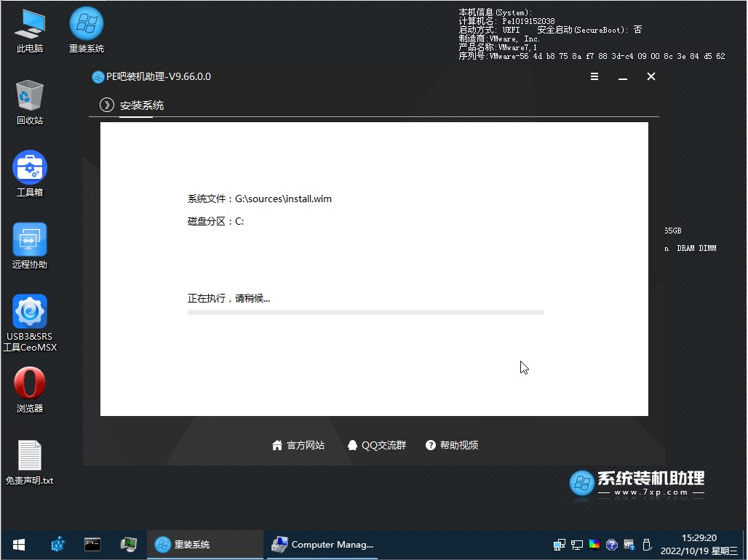Open the QQ交流群 link
This screenshot has width=748, height=560.
coord(376,445)
